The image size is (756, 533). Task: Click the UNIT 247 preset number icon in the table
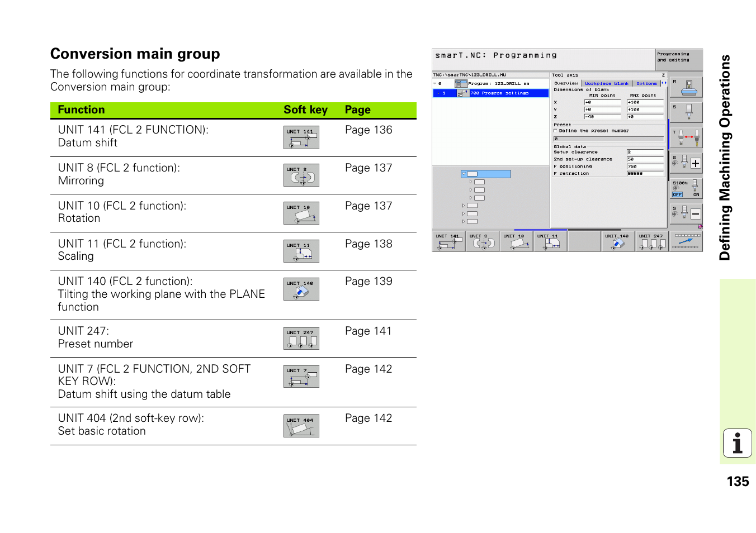(x=301, y=338)
